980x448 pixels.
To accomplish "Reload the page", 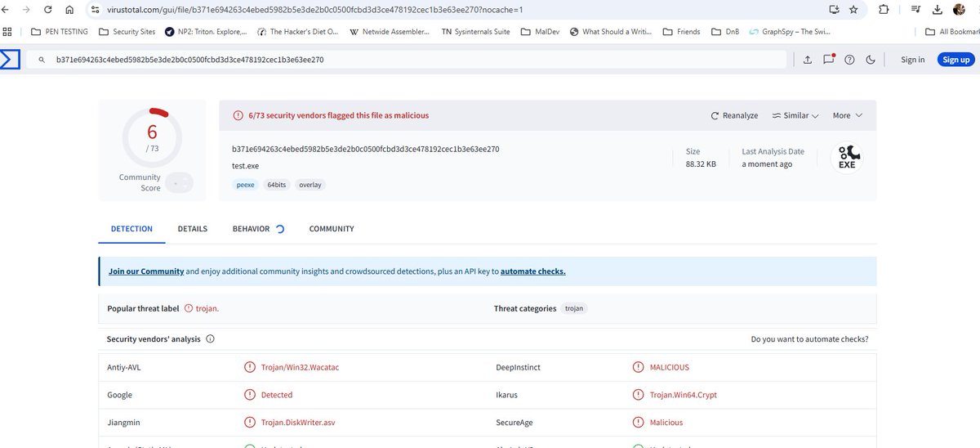I will click(x=49, y=10).
